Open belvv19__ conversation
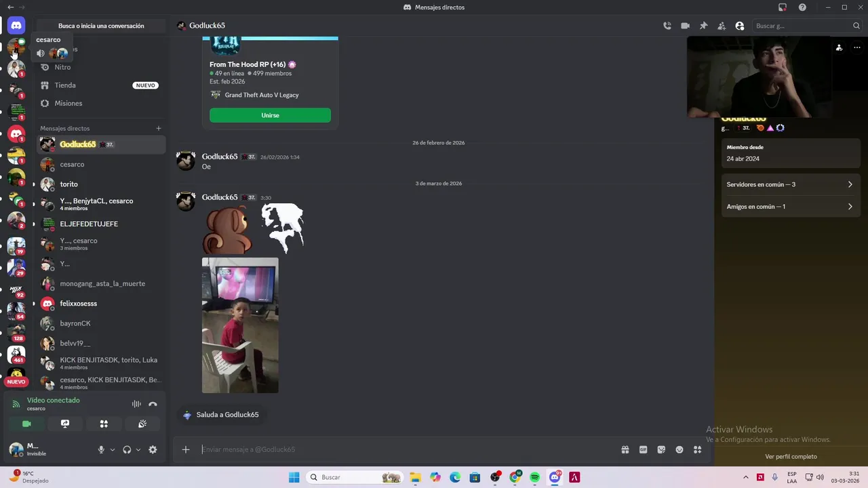 101,343
